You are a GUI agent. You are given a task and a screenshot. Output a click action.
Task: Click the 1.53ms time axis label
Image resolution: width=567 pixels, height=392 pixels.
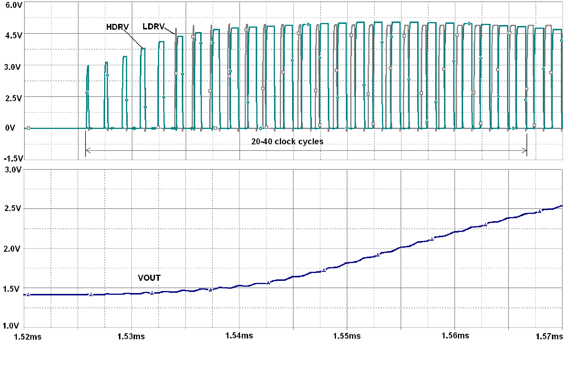(131, 336)
